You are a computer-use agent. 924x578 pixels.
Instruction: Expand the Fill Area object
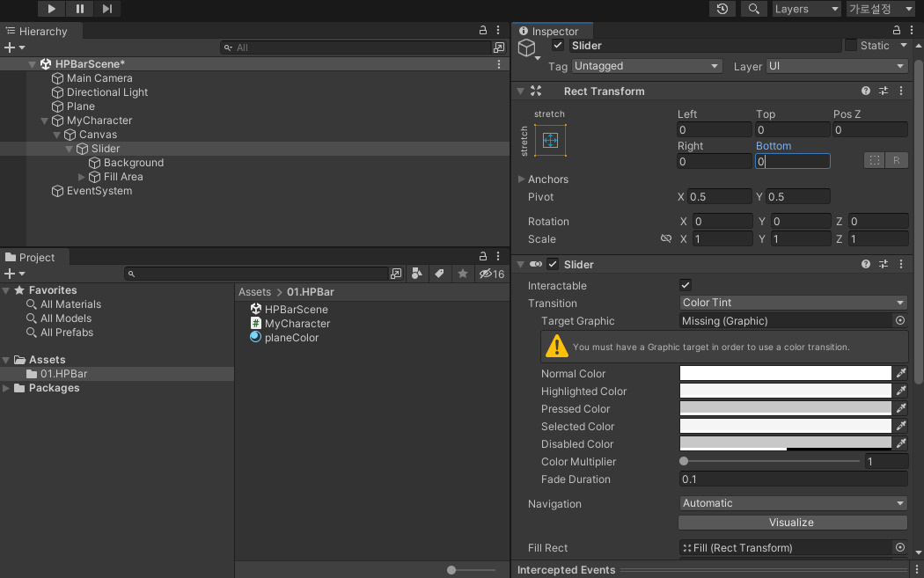point(81,177)
